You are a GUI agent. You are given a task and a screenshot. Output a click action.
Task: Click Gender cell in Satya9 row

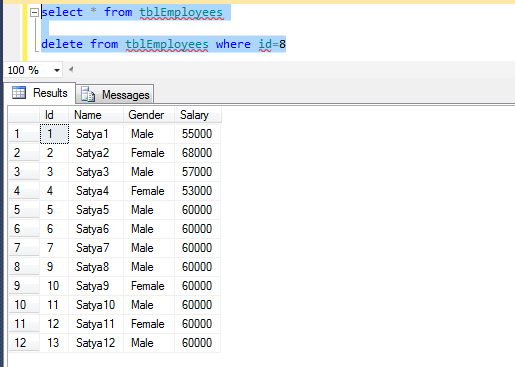pos(149,286)
